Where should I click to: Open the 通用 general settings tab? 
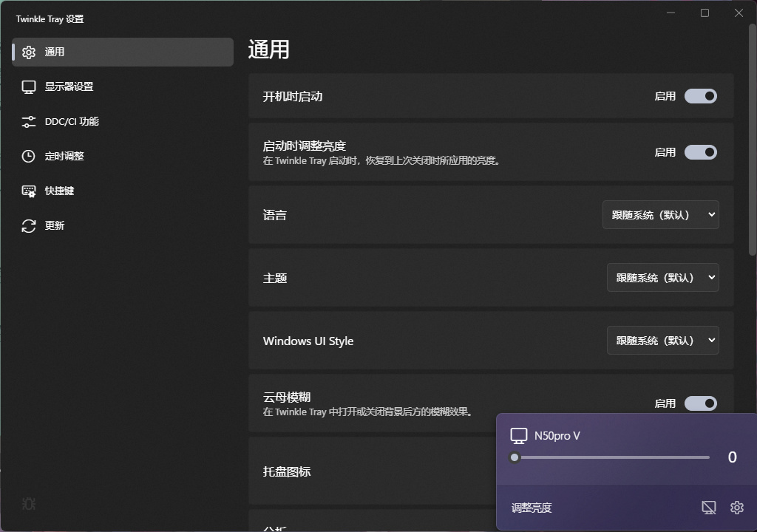click(123, 52)
